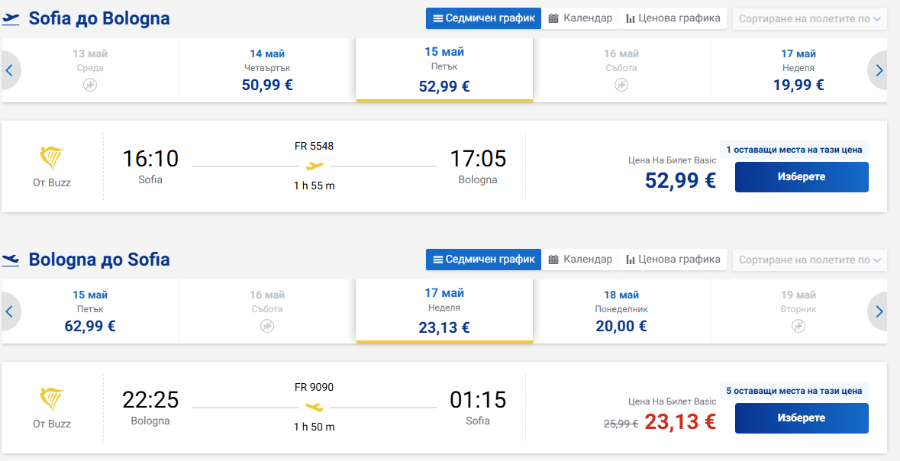This screenshot has height=461, width=900.
Task: Click Изберете for the 52,99 € flight
Action: click(801, 177)
